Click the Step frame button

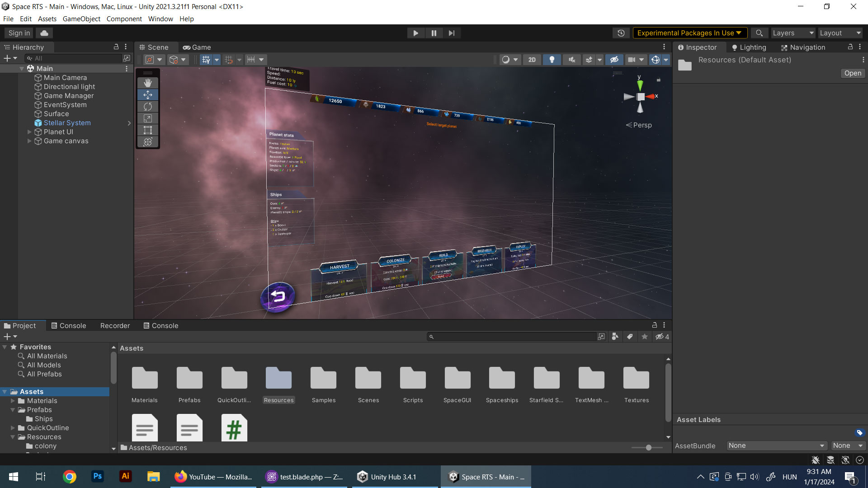(x=451, y=33)
